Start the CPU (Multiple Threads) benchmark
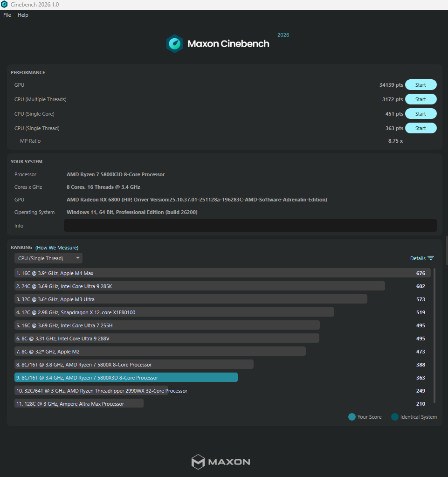The height and width of the screenshot is (477, 448). tap(420, 99)
